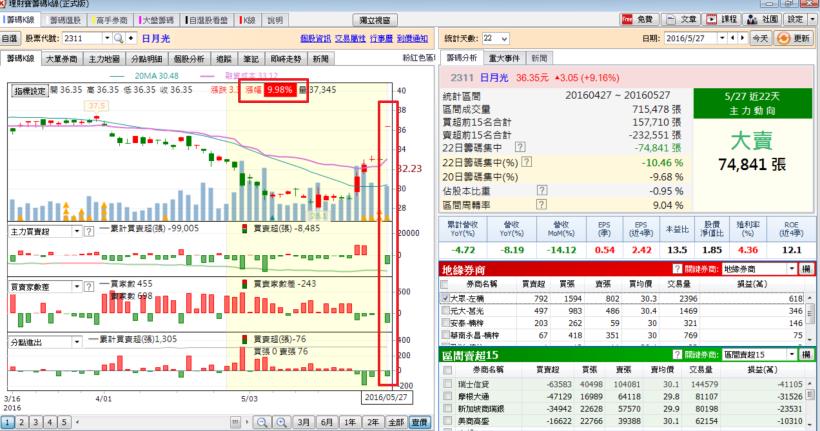Click help icon next to 22日籌碼集中
The image size is (820, 431).
point(520,148)
